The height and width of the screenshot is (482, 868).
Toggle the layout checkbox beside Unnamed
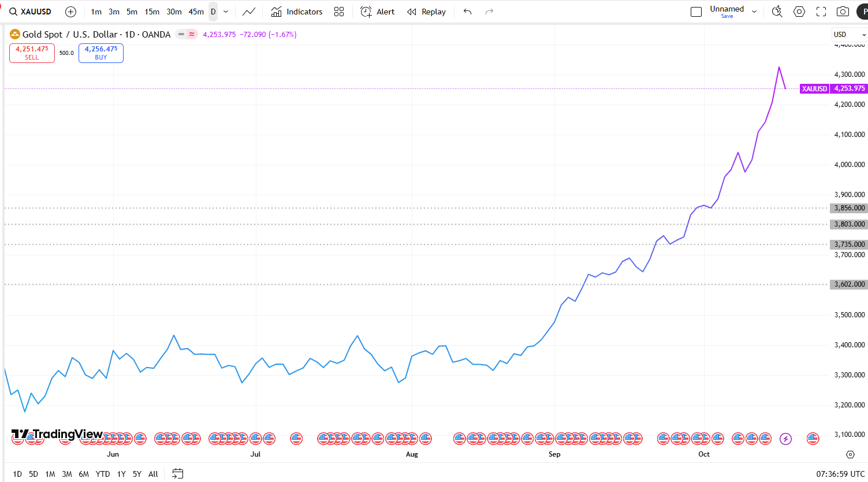pos(696,12)
